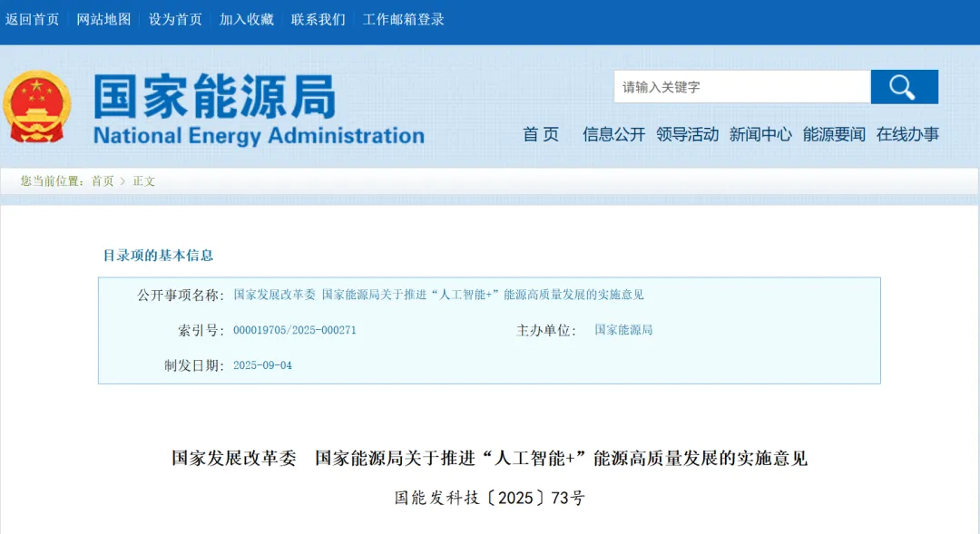
Task: Click 首页 in the breadcrumb
Action: pos(103,181)
